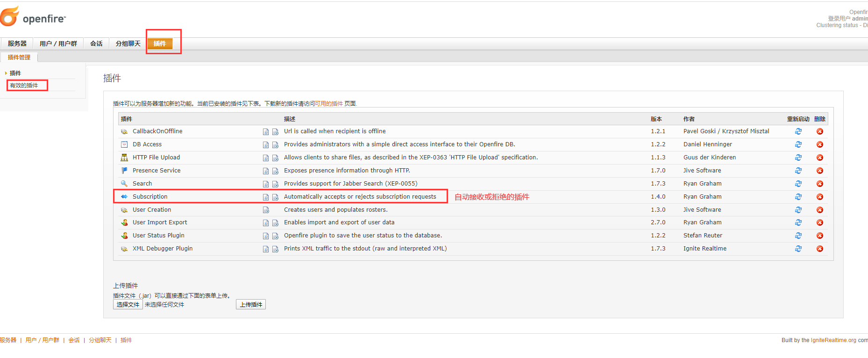
Task: Open changelog icon for CallbackOnOffline
Action: 275,132
